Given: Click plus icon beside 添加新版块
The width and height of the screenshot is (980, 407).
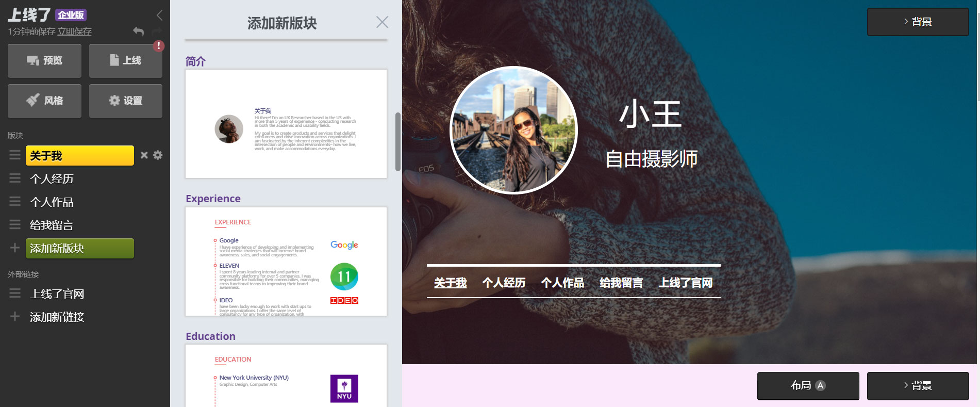Looking at the screenshot, I should pyautogui.click(x=15, y=248).
